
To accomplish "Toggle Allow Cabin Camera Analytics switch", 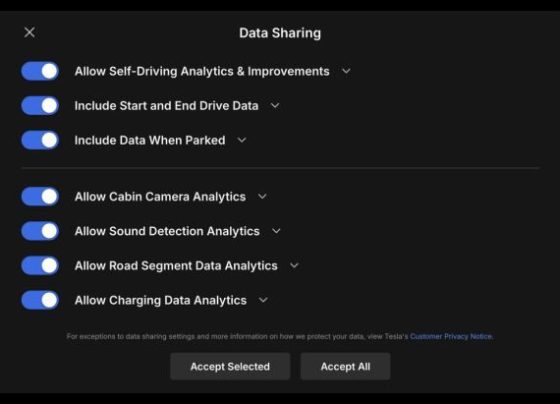I will [40, 196].
